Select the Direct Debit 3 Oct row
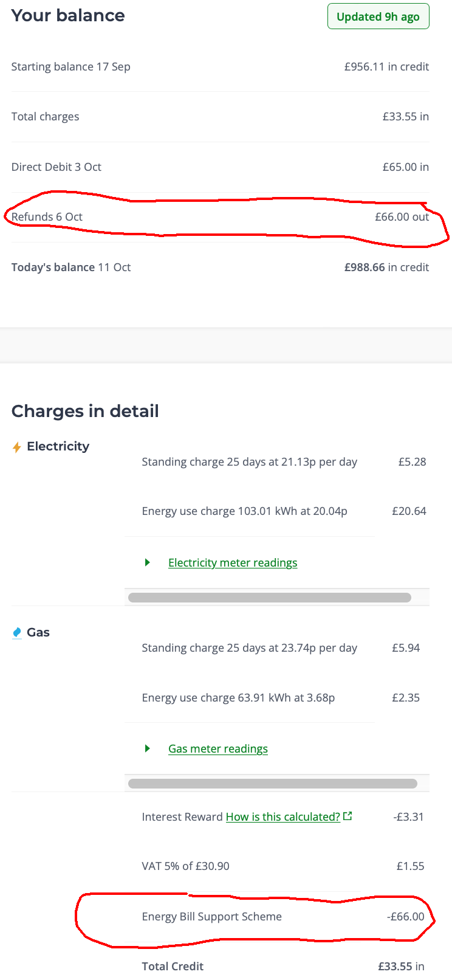Viewport: 452px width, 980px height. (x=220, y=167)
